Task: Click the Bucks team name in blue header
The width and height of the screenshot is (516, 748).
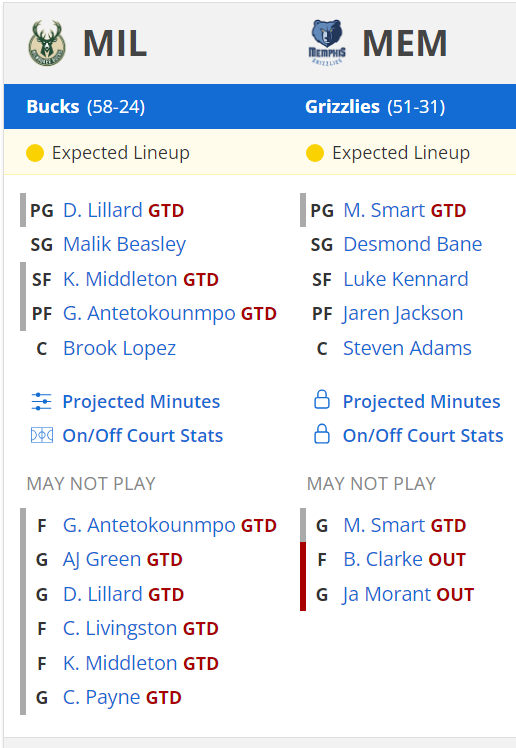Action: point(52,106)
